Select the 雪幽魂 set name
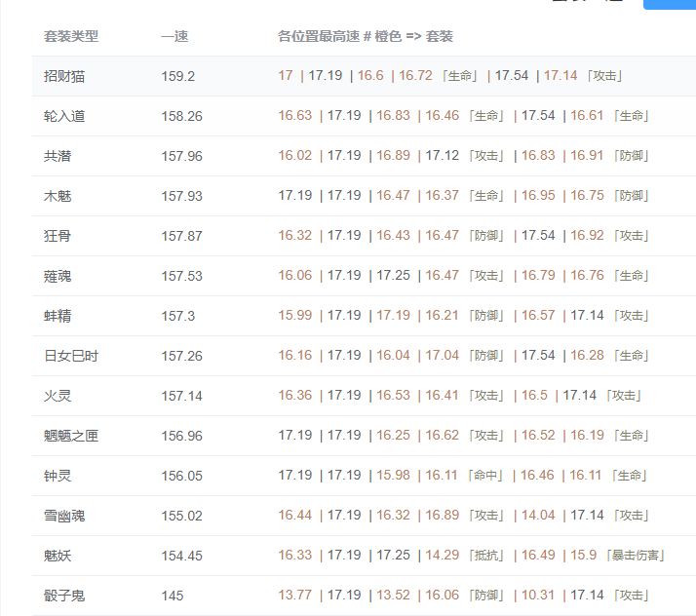 64,516
